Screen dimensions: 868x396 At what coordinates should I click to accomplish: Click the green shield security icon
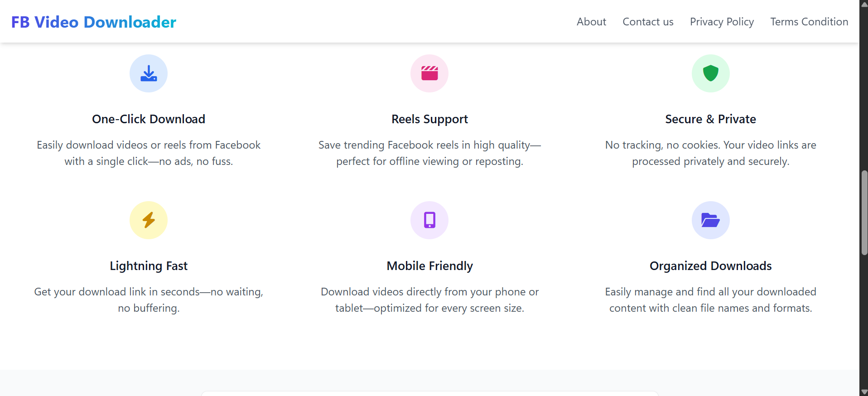710,73
